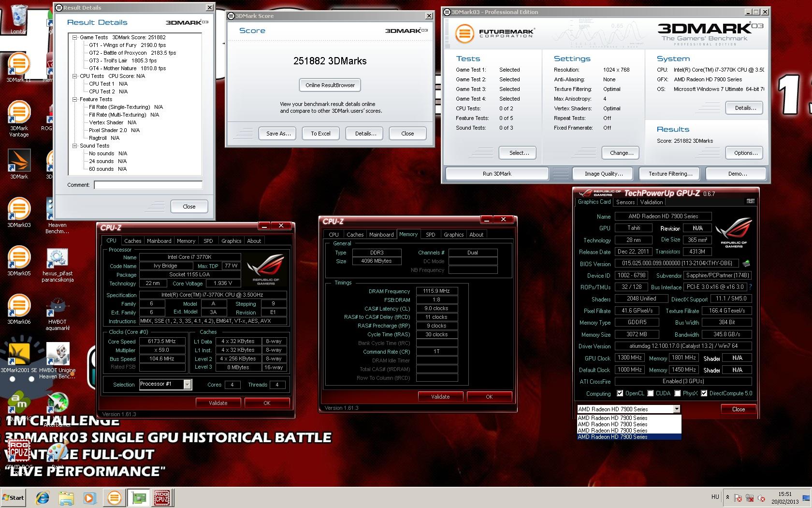812x508 pixels.
Task: Click the To Excel button
Action: point(320,134)
